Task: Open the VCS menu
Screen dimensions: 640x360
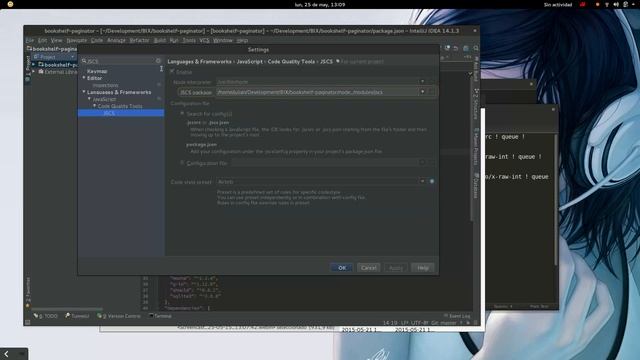Action: point(204,40)
